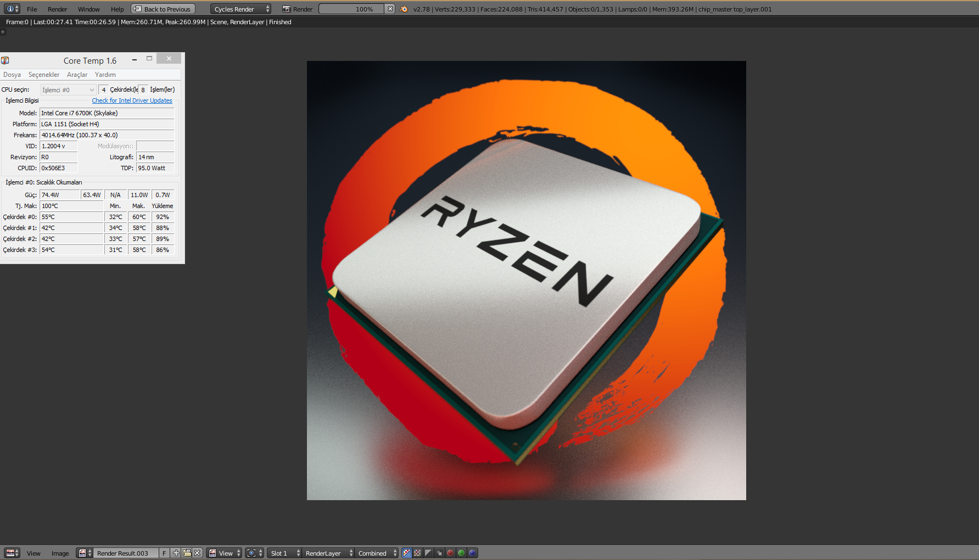
Task: Toggle Alpha channel display icon
Action: [x=428, y=553]
